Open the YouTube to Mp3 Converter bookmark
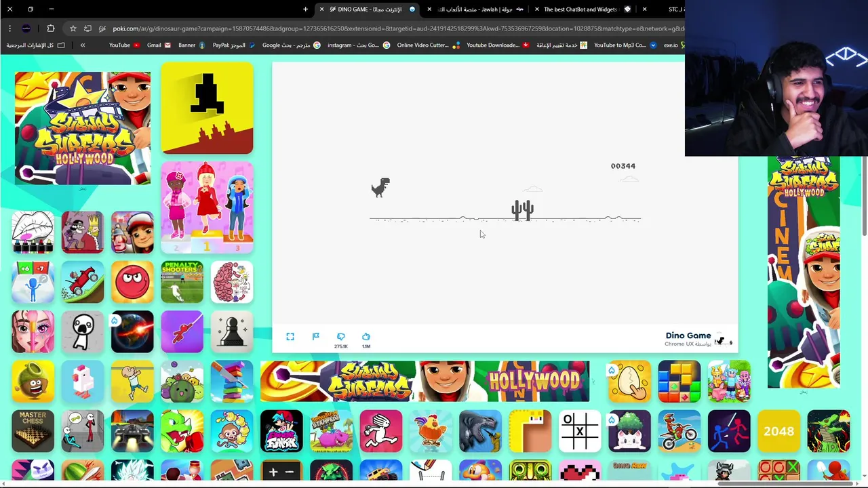The height and width of the screenshot is (488, 868). (625, 45)
